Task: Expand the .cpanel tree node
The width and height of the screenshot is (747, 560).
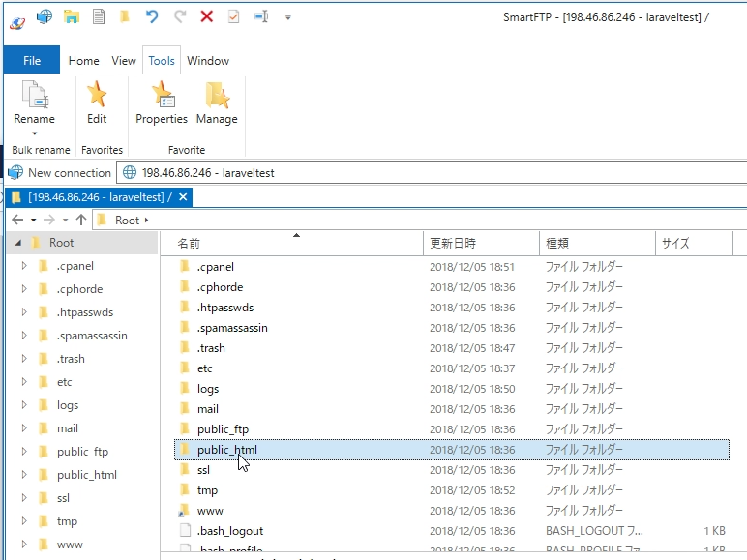Action: point(24,266)
